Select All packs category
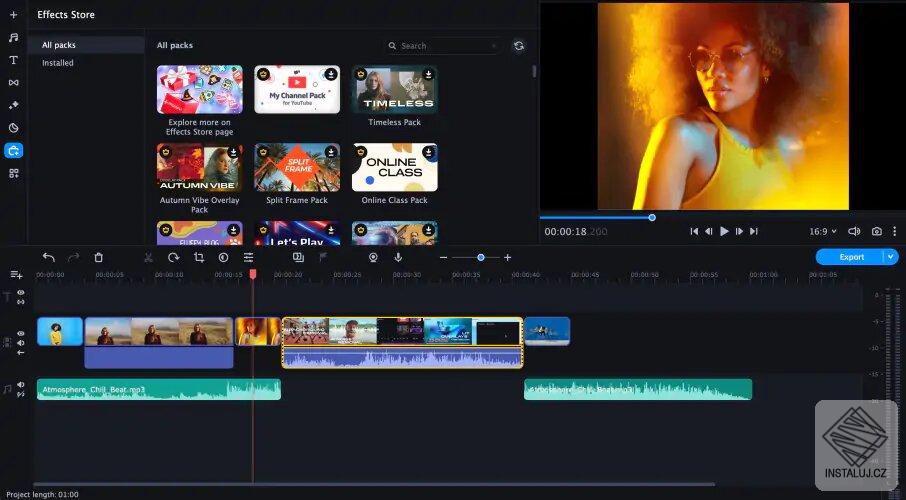 tap(88, 45)
